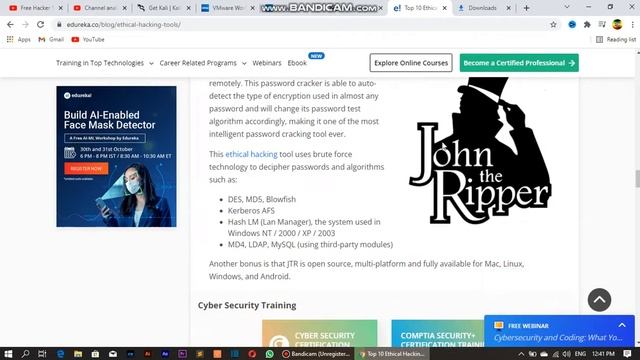
Task: Open Windows taskbar search
Action: click(x=25, y=354)
